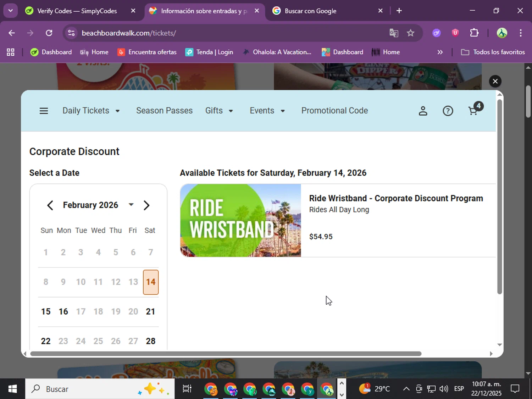Open Task View on taskbar

(187, 389)
